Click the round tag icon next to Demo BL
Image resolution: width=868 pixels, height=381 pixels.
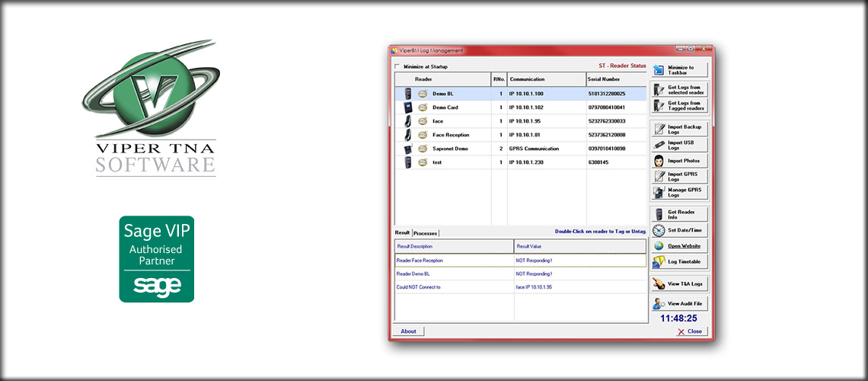click(x=423, y=94)
